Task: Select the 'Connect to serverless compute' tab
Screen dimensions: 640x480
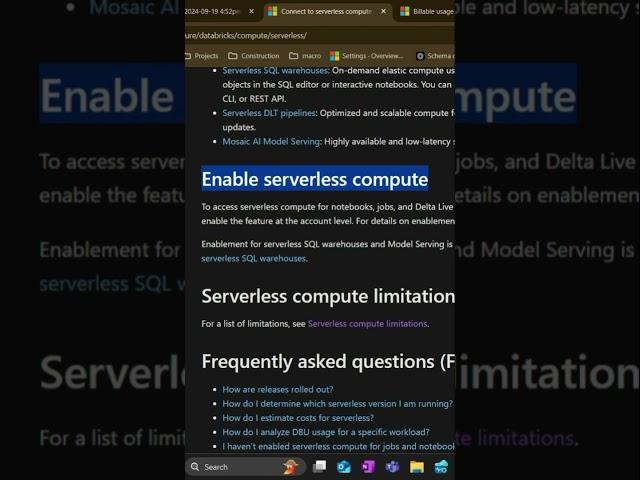Action: click(x=326, y=11)
